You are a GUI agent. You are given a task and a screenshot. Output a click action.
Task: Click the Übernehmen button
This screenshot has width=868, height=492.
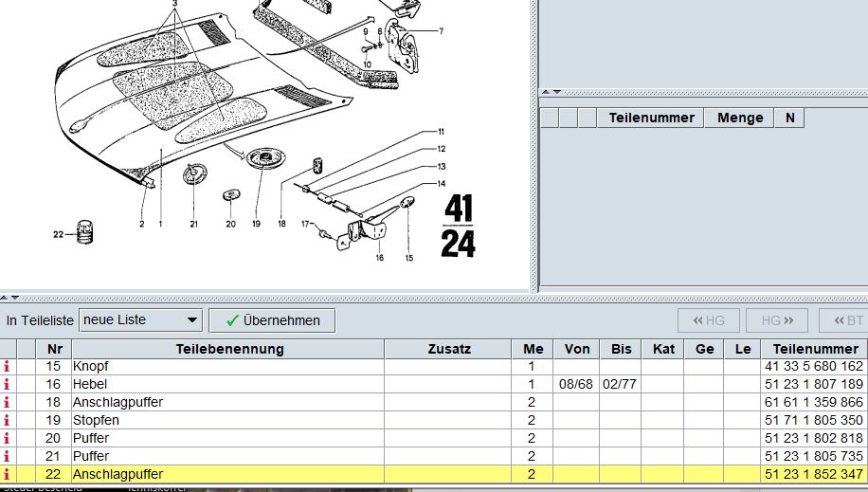tap(272, 320)
